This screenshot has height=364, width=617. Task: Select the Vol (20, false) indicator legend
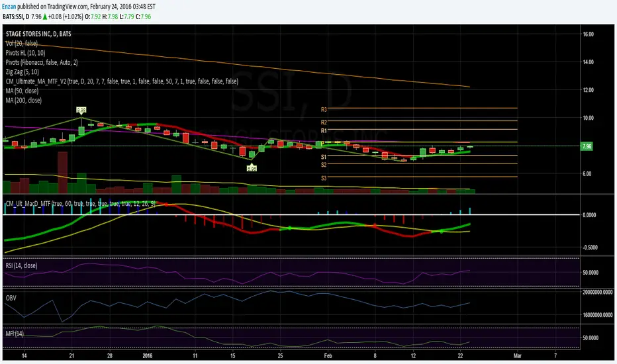(x=22, y=43)
